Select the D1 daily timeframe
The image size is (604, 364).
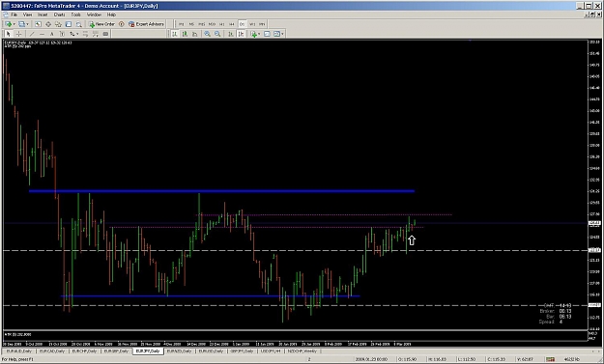[x=242, y=24]
